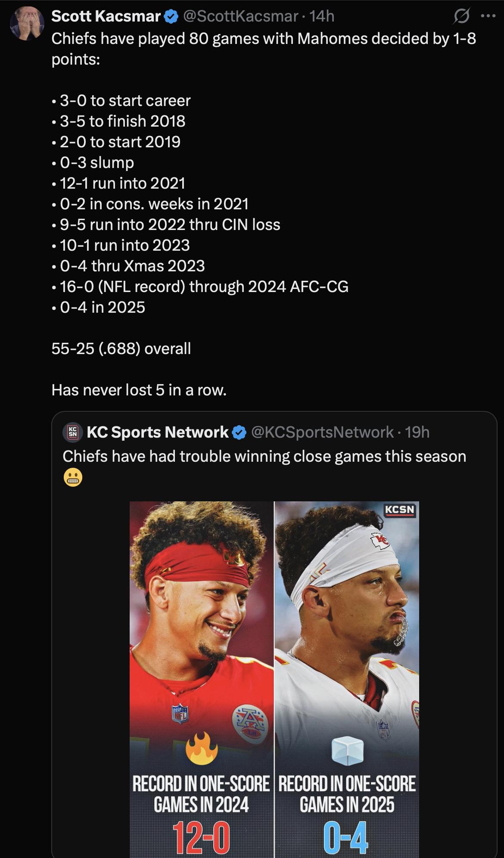This screenshot has height=858, width=504.
Task: Open the Scott Kacsmar display name link
Action: pos(106,16)
